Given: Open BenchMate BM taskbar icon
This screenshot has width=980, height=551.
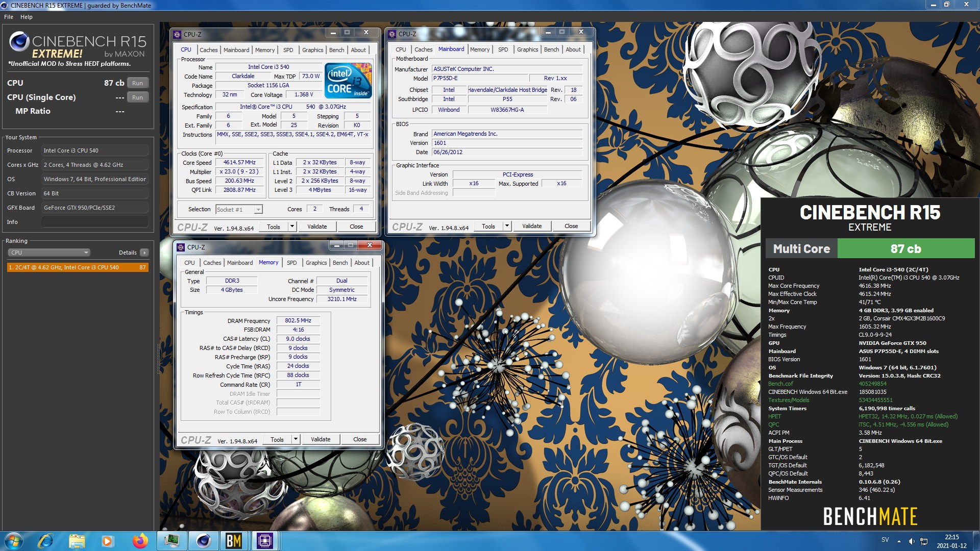Looking at the screenshot, I should coord(234,541).
